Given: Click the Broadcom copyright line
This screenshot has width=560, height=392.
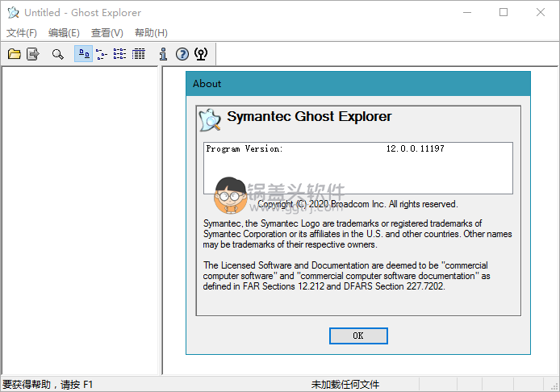Looking at the screenshot, I should 357,204.
